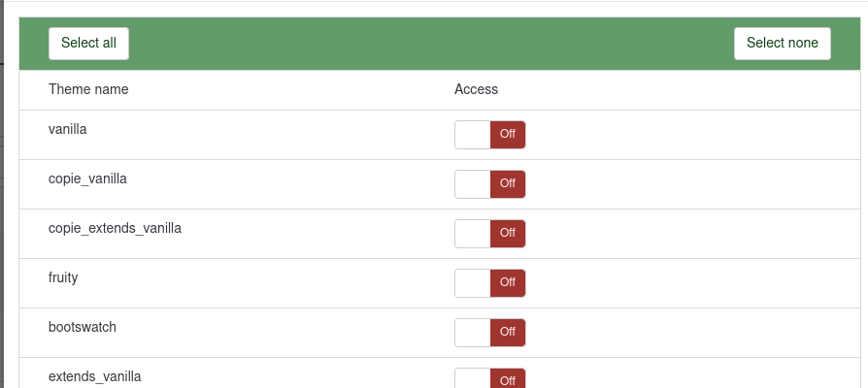Turn on the fruity theme access
Screen dimensions: 868x388
489,283
